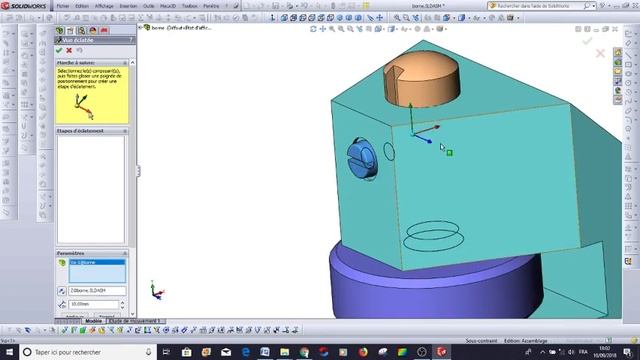Viewport: 640px width, 360px height.
Task: Click the save icon in top toolbar
Action: click(276, 6)
